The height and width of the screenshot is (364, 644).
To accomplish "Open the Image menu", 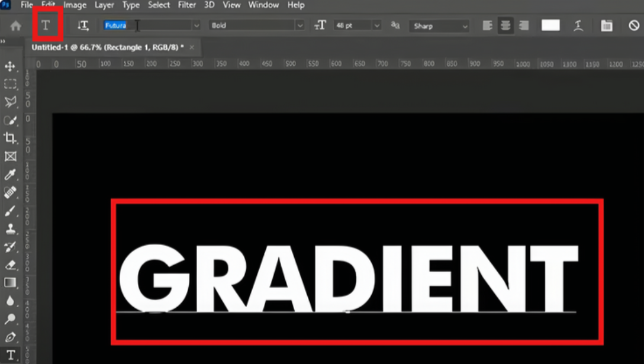I will (x=75, y=5).
